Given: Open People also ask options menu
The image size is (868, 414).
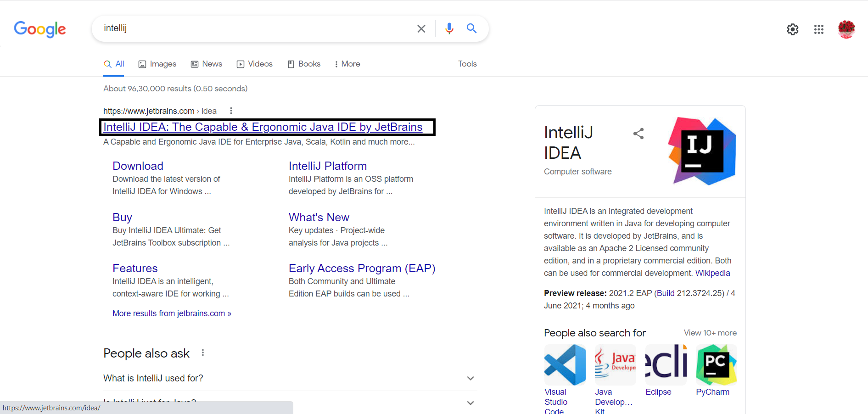Looking at the screenshot, I should click(203, 352).
